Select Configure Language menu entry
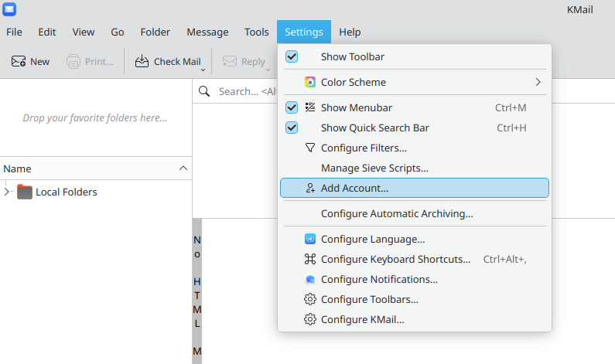This screenshot has height=364, width=615. click(x=414, y=239)
